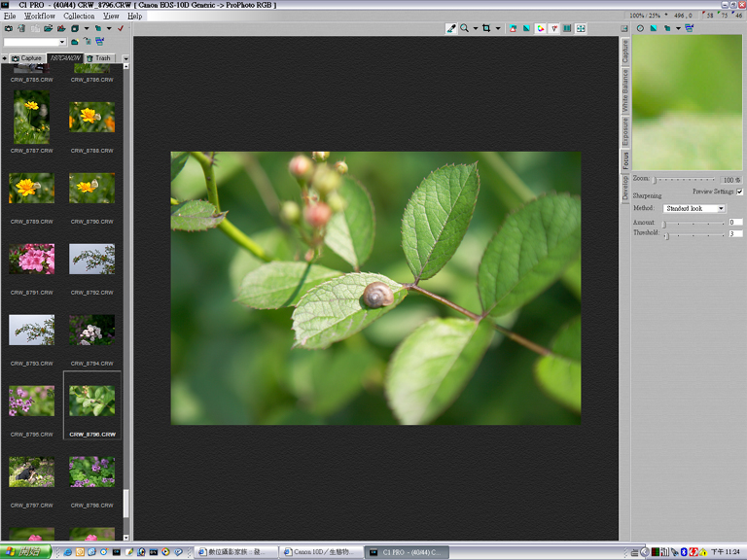This screenshot has width=747, height=560.
Task: Click the left arrow beside collection tabs
Action: point(4,58)
